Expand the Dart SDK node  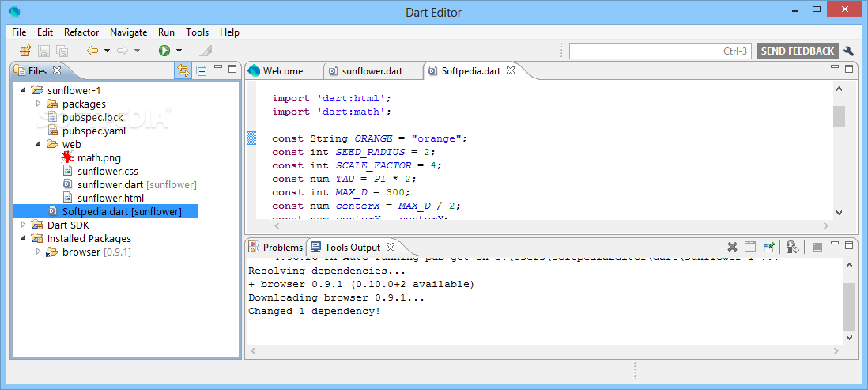coord(23,225)
